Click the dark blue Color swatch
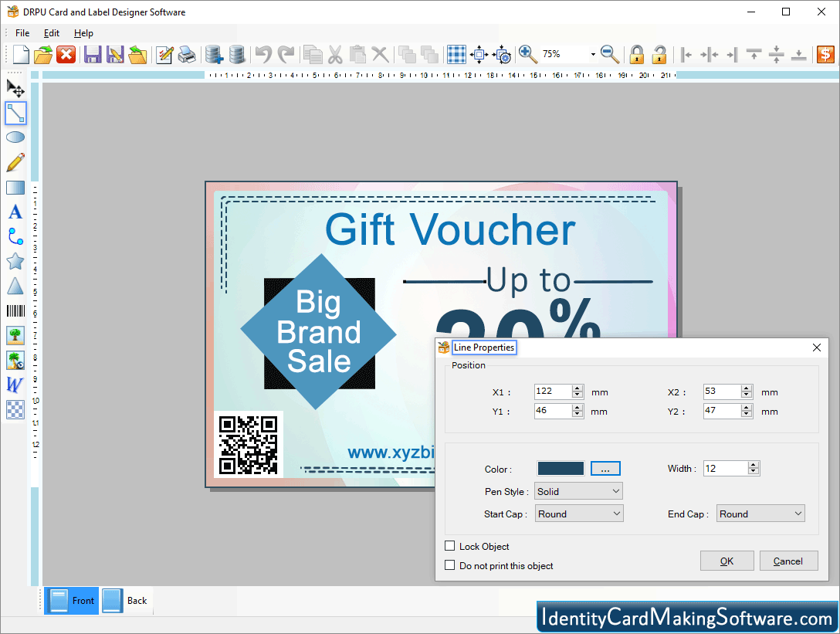 [x=561, y=469]
